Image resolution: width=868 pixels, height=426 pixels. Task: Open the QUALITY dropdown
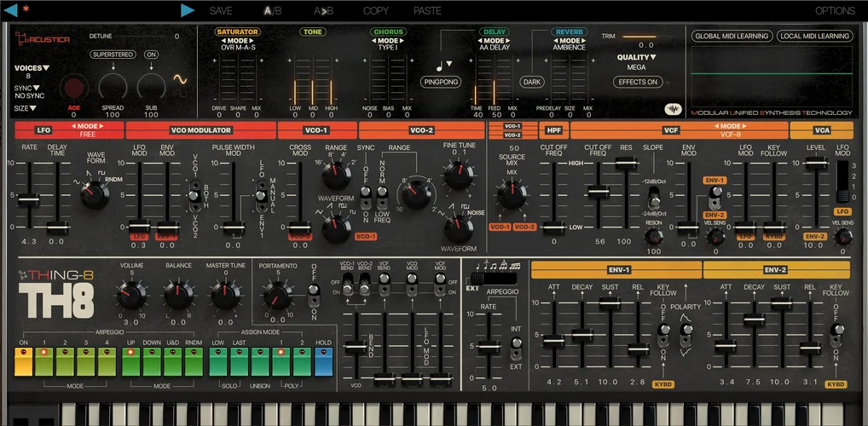(636, 57)
